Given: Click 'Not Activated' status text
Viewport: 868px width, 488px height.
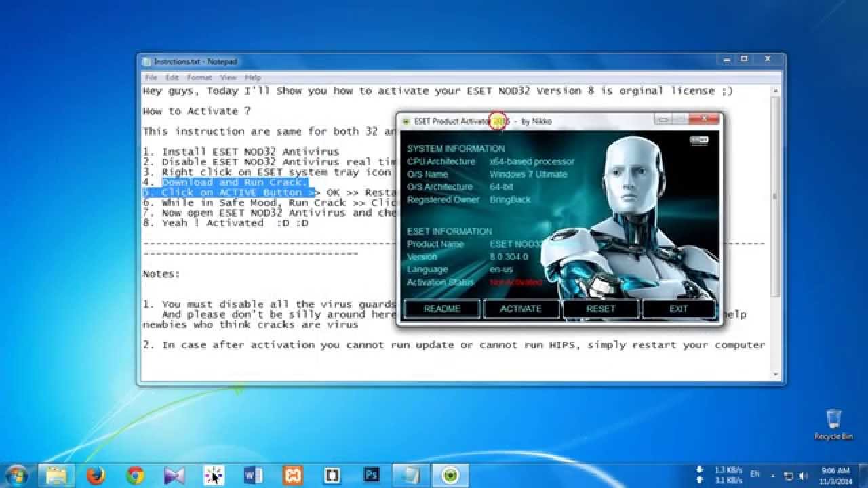Looking at the screenshot, I should [515, 282].
